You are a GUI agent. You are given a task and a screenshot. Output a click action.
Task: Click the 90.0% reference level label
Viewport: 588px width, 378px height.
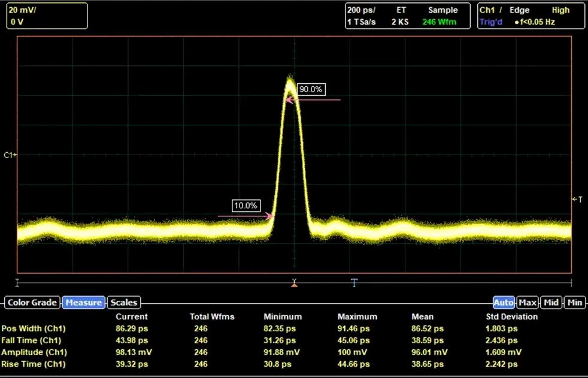[311, 89]
